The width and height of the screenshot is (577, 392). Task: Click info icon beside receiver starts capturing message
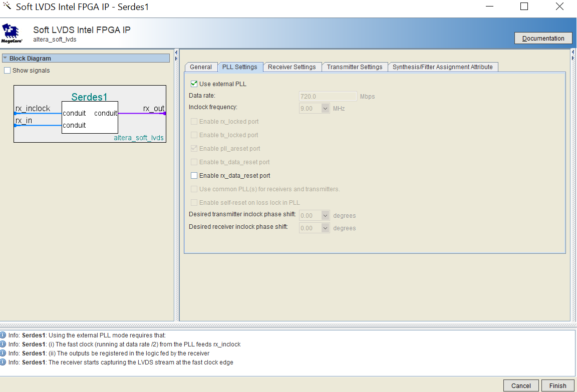coord(3,362)
